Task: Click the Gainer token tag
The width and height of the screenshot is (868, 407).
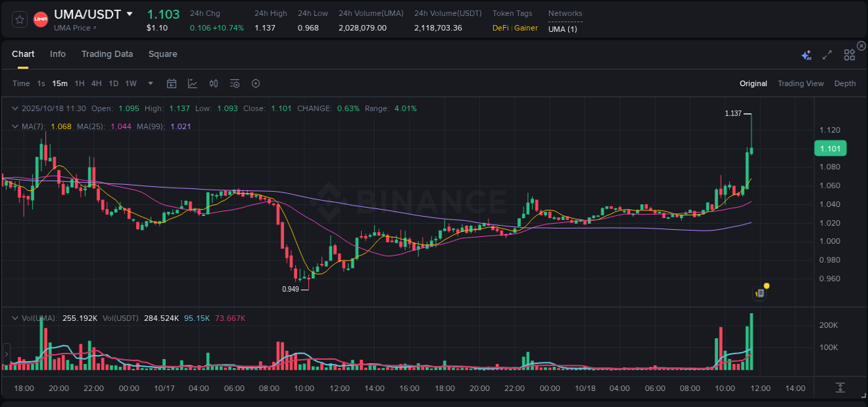Action: tap(526, 28)
